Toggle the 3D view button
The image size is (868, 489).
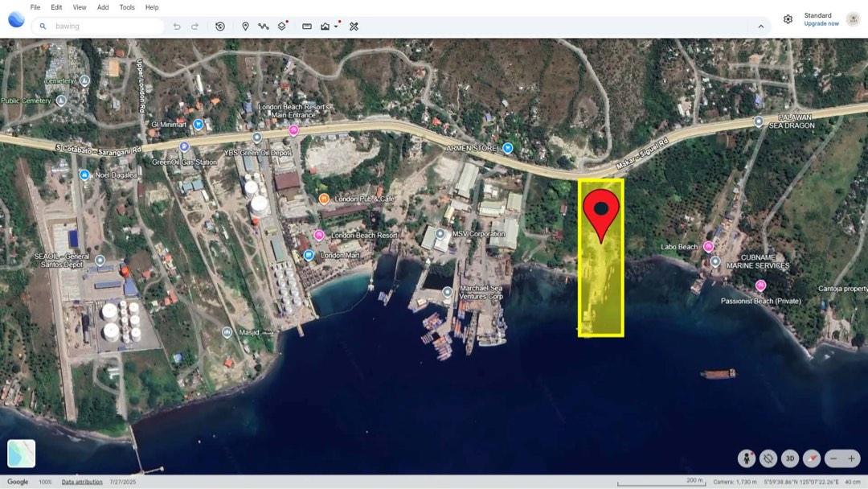click(x=790, y=458)
